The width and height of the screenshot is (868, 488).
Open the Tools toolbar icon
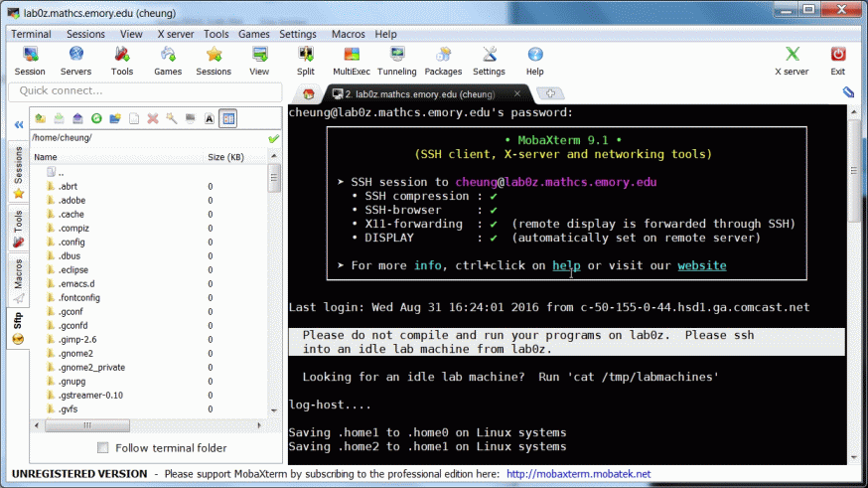point(122,61)
